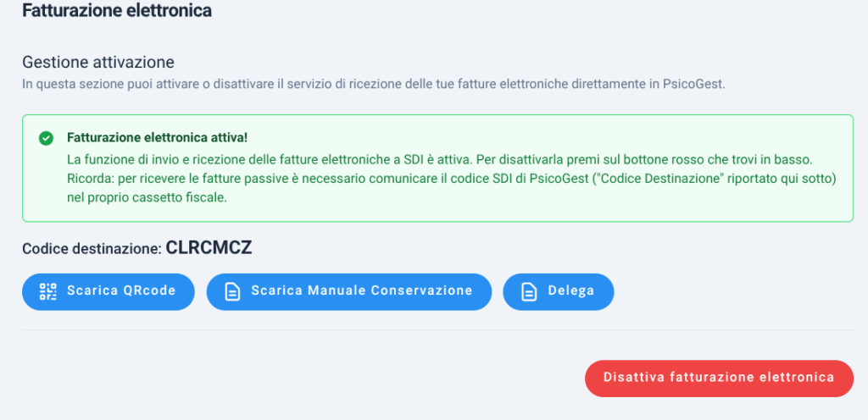Click the Gestione attivazione subheading
The width and height of the screenshot is (868, 420).
pyautogui.click(x=98, y=62)
